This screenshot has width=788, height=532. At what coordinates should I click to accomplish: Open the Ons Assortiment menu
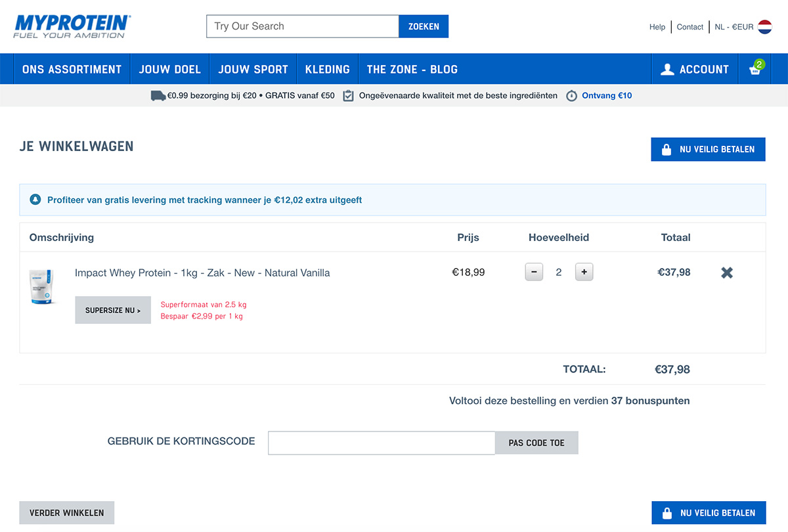[72, 69]
